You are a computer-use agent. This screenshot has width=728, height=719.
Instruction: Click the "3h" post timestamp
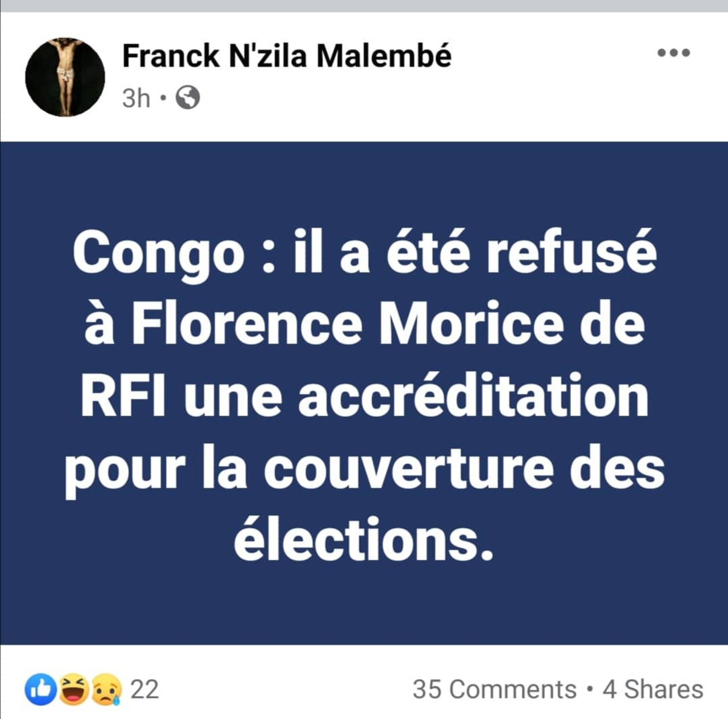point(136,98)
